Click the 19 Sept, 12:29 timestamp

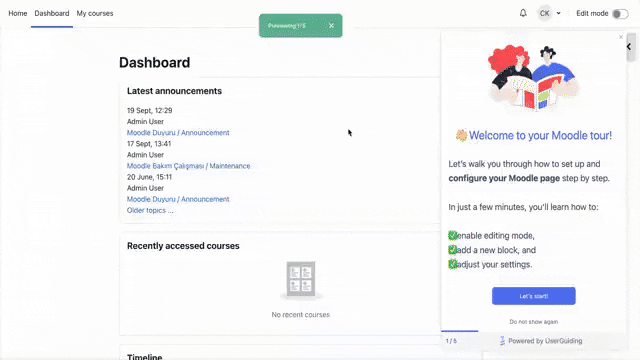coord(149,110)
